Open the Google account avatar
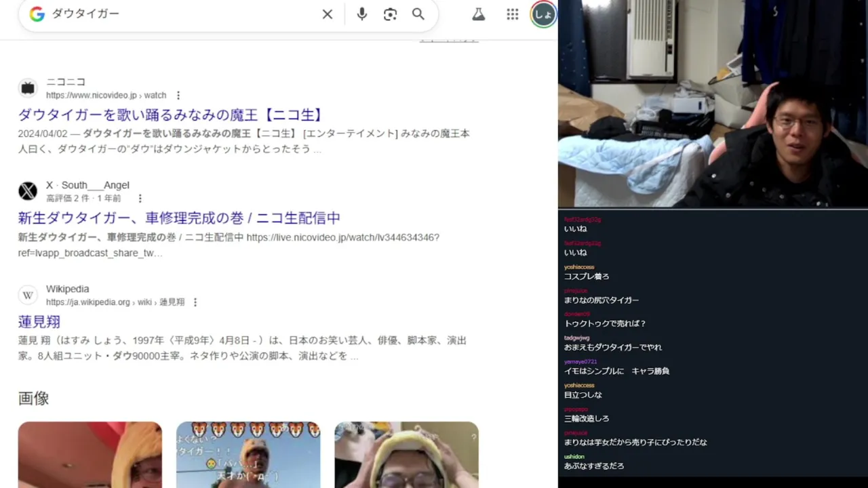Viewport: 868px width, 488px height. pyautogui.click(x=543, y=14)
